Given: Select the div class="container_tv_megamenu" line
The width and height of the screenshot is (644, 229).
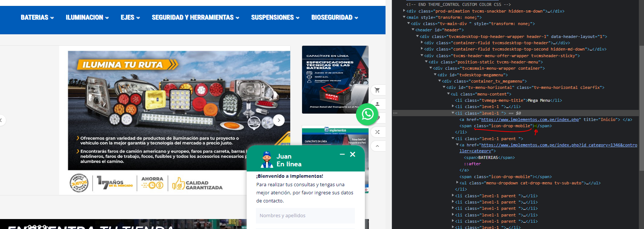Looking at the screenshot, I should click(x=484, y=81).
